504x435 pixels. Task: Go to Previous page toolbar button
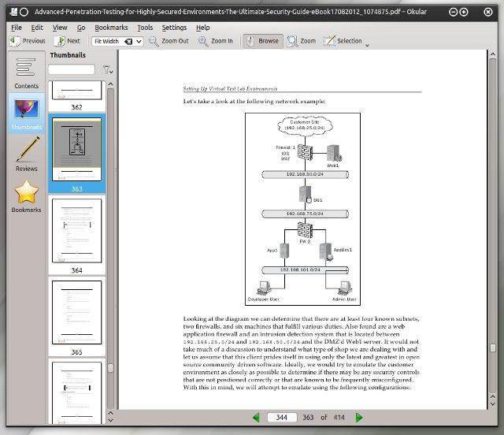tap(27, 41)
